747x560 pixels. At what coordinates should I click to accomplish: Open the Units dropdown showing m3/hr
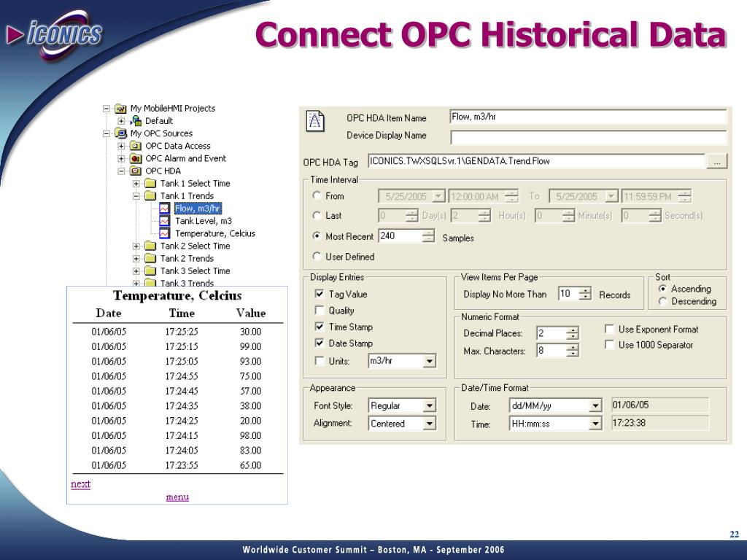429,362
